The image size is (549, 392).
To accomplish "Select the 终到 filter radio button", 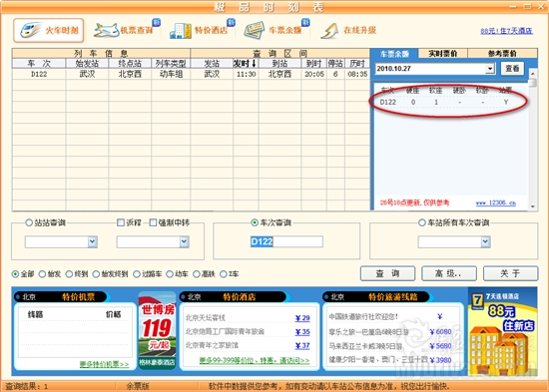I will coord(69,274).
